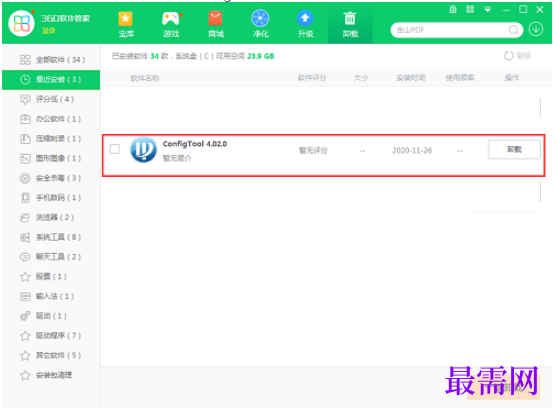Click the 360软件管家 logo icon
Screen dimensions: 557x412
pyautogui.click(x=21, y=23)
